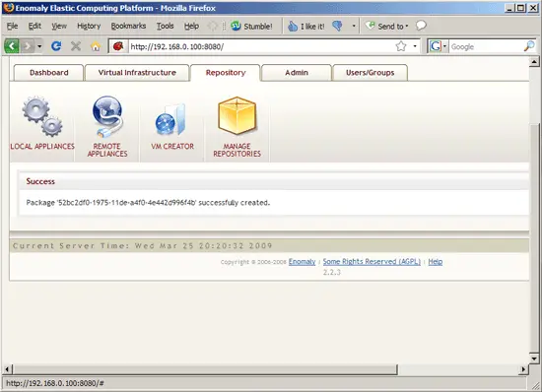Follow the Enomaly footer link
The image size is (542, 392).
pos(302,262)
